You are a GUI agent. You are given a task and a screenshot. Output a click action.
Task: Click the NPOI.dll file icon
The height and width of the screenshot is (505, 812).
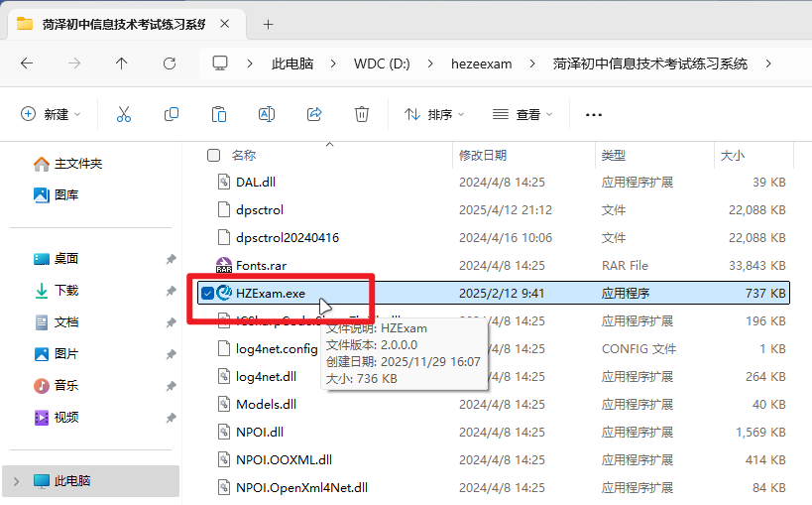point(224,432)
